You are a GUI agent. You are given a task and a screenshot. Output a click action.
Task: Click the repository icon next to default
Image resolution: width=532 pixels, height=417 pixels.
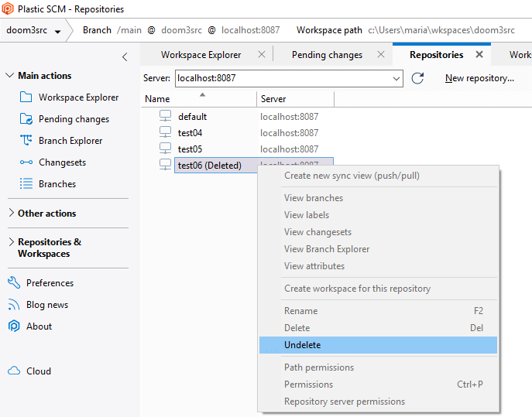[165, 116]
